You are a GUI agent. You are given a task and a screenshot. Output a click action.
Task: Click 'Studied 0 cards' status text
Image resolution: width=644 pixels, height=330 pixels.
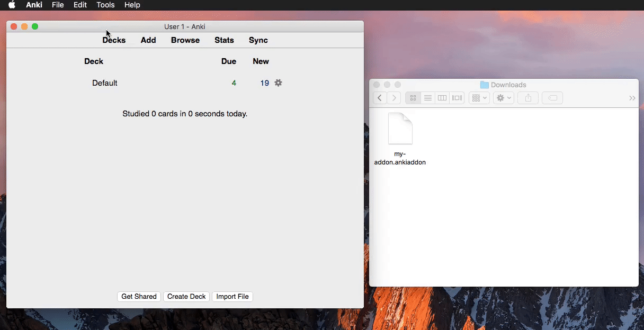(185, 114)
